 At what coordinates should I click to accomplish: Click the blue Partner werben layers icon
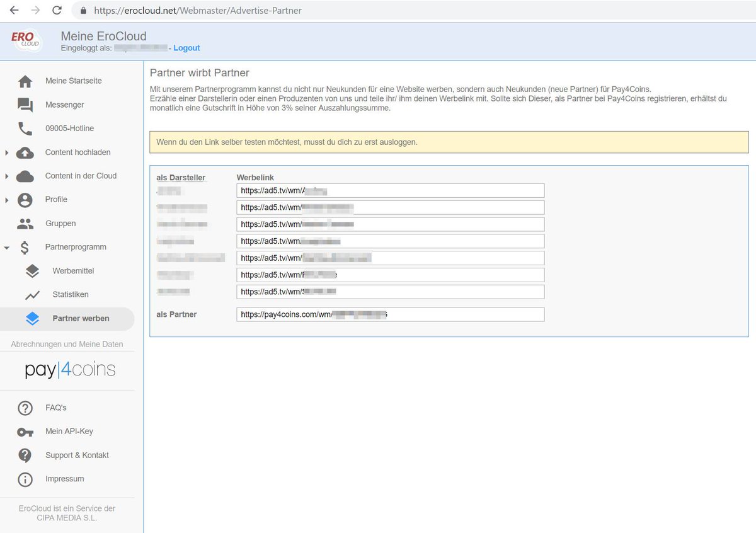click(x=32, y=319)
